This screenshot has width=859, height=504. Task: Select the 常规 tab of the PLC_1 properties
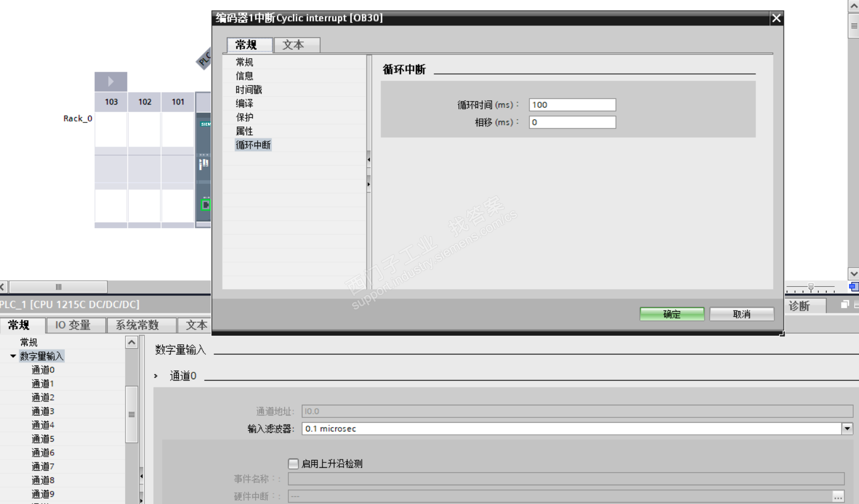22,325
